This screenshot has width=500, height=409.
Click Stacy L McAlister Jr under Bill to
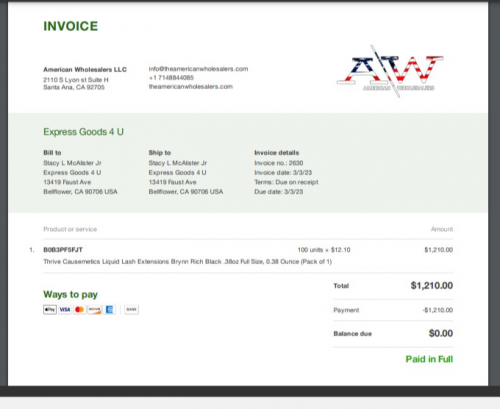[72, 163]
